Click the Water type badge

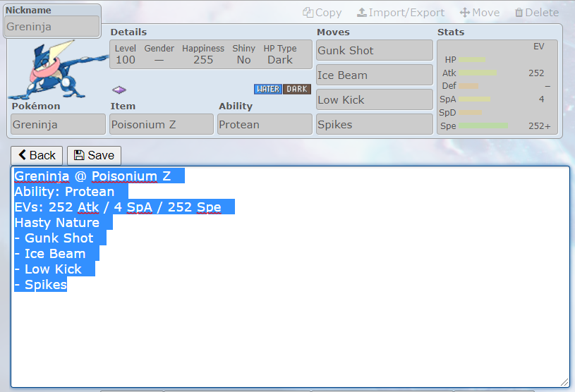268,89
